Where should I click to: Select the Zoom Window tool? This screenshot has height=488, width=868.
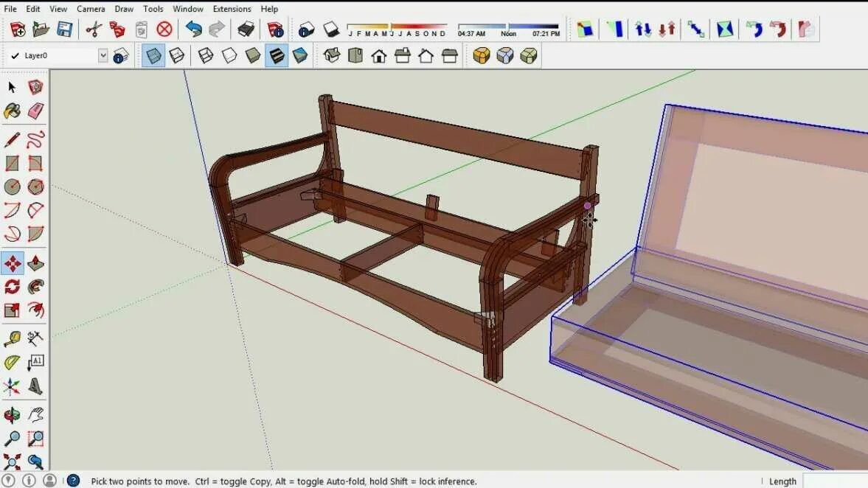(35, 439)
